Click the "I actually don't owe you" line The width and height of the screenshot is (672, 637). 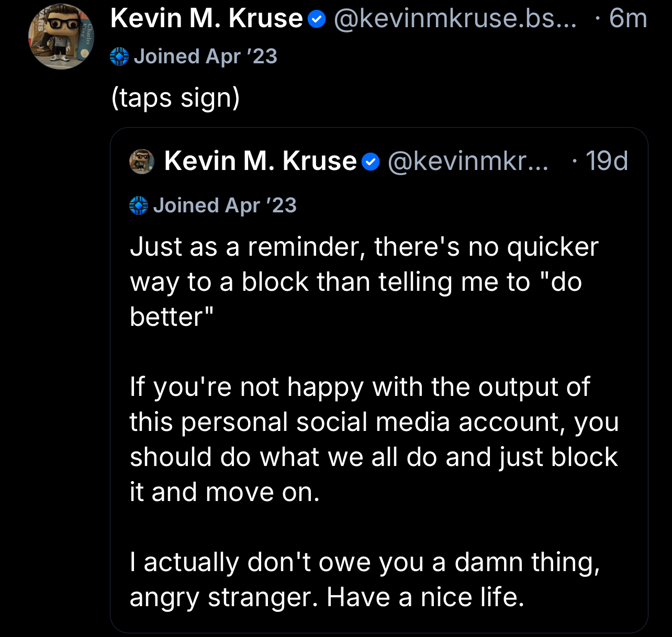point(364,563)
